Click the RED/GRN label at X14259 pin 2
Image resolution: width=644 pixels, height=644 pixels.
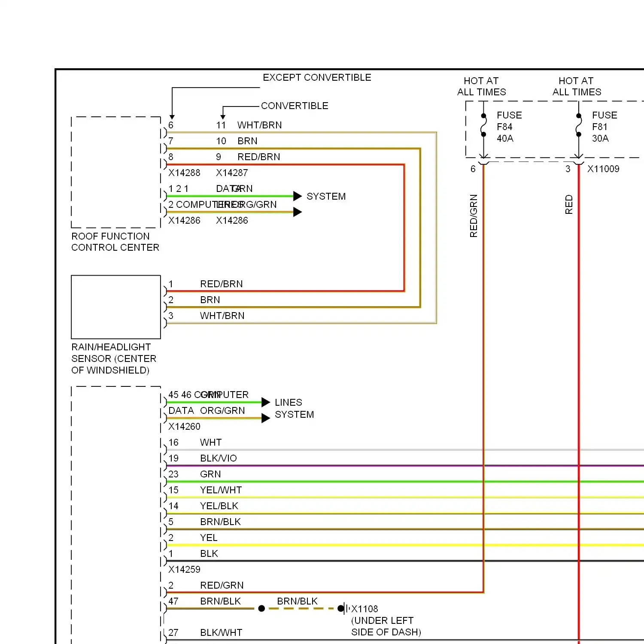point(222,586)
